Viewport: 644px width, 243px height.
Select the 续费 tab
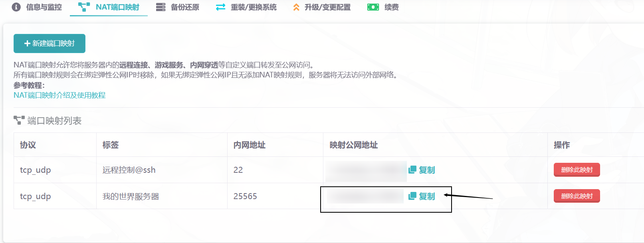pyautogui.click(x=391, y=7)
